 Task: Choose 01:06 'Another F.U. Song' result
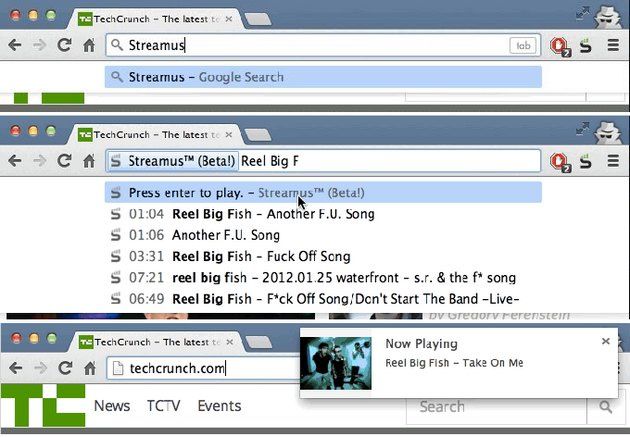(323, 235)
